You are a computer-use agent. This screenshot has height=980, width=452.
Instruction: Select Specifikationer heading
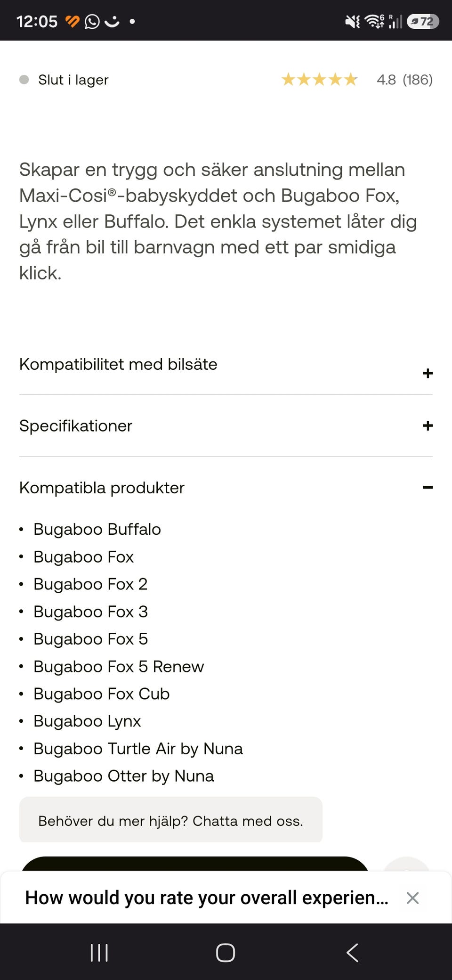pyautogui.click(x=76, y=426)
